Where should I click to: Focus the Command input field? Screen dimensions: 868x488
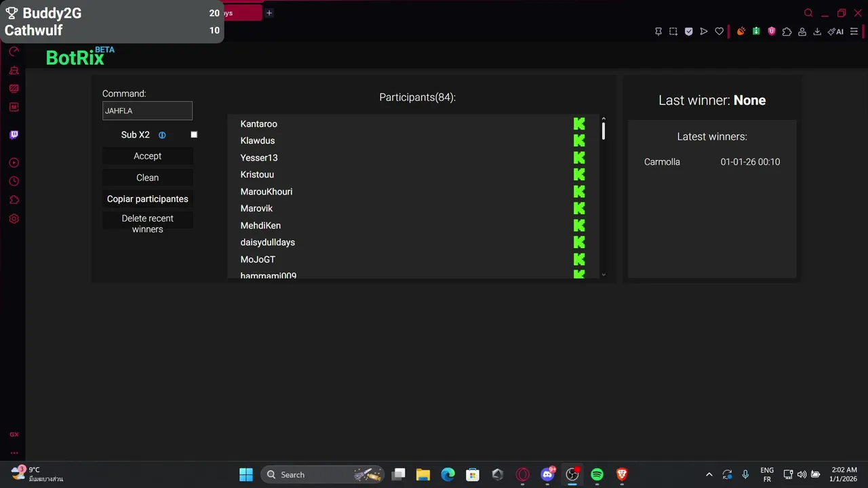click(x=147, y=110)
